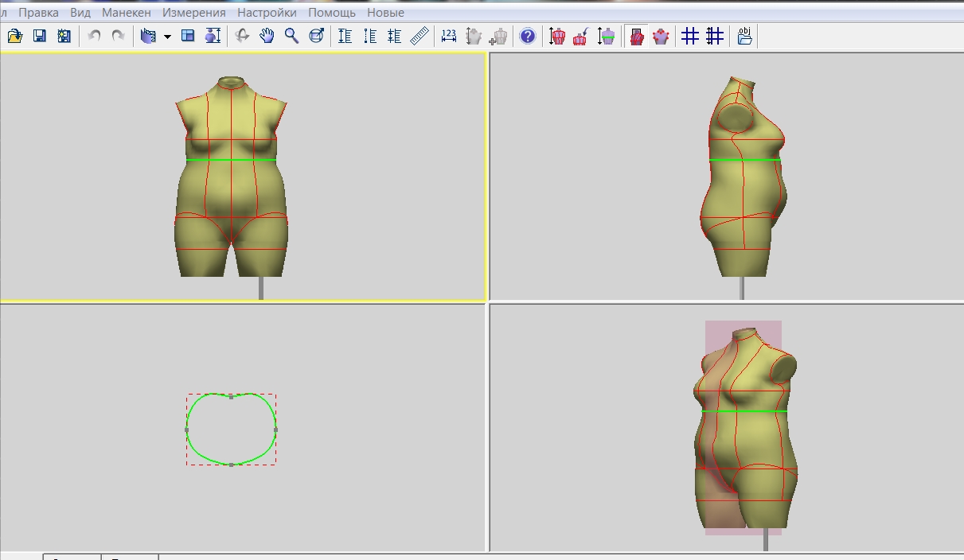964x560 pixels.
Task: Open help with the question mark icon
Action: [527, 36]
